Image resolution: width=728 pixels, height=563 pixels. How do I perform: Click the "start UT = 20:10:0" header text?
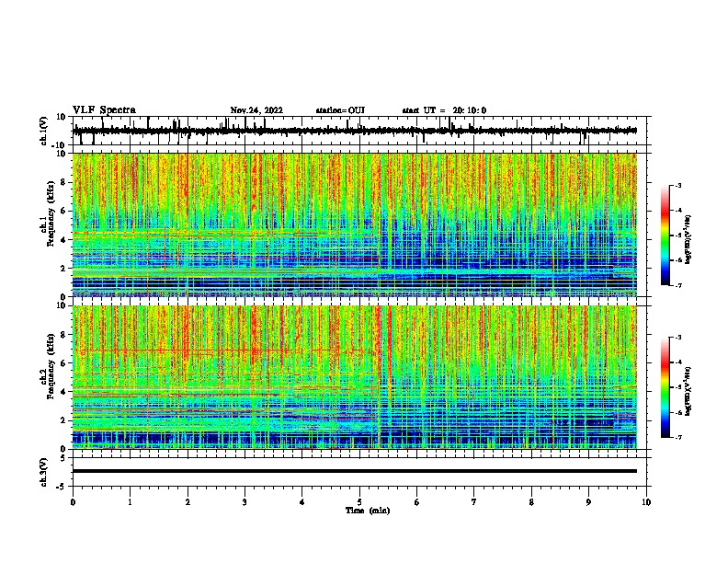(444, 110)
